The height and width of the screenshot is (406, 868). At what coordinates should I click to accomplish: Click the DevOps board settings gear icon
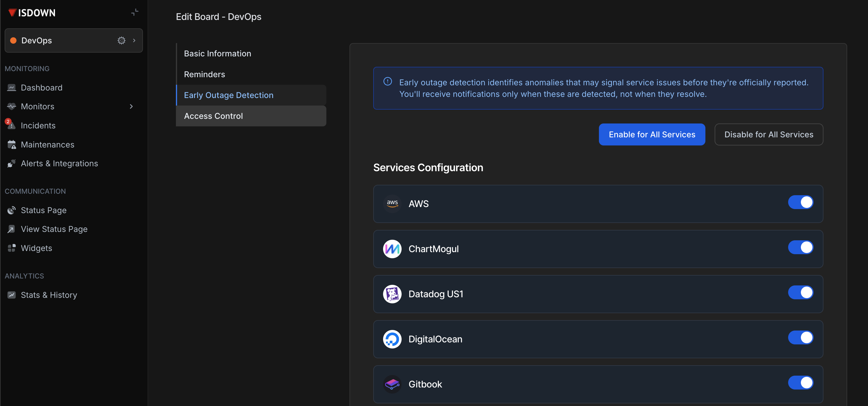pos(121,40)
